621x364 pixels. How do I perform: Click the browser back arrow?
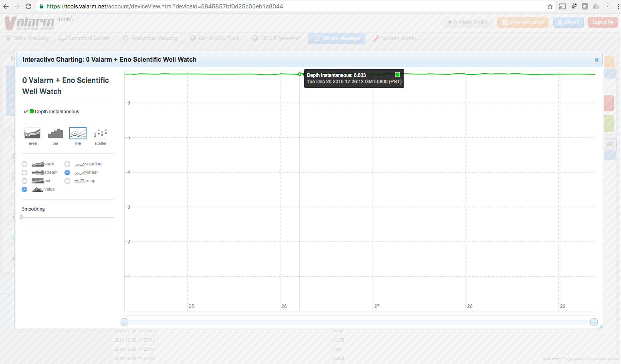click(6, 6)
